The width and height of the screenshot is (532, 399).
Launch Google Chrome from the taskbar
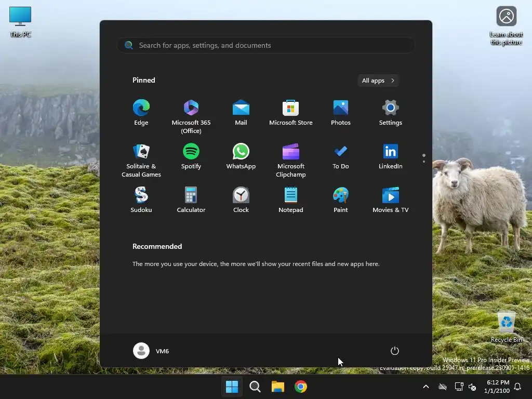[x=301, y=387]
